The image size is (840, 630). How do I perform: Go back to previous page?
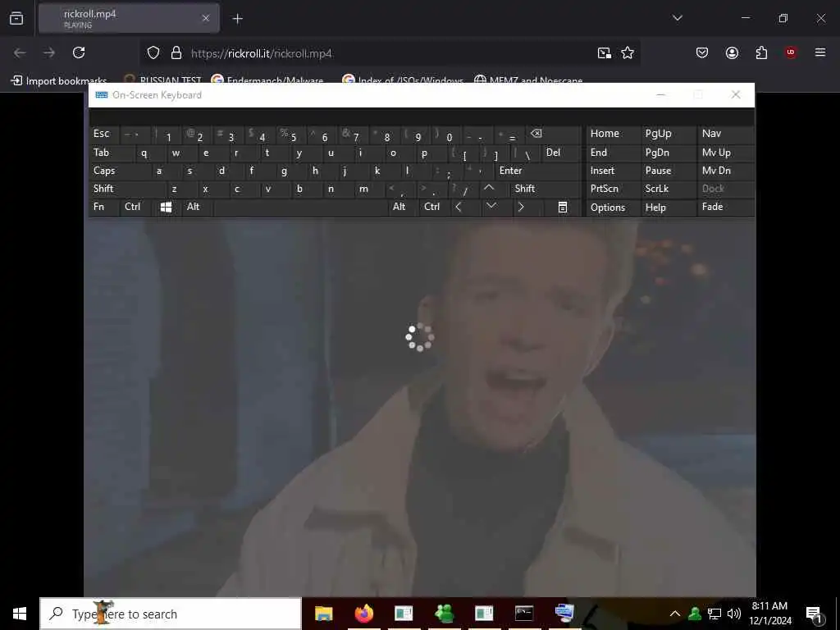[x=20, y=52]
